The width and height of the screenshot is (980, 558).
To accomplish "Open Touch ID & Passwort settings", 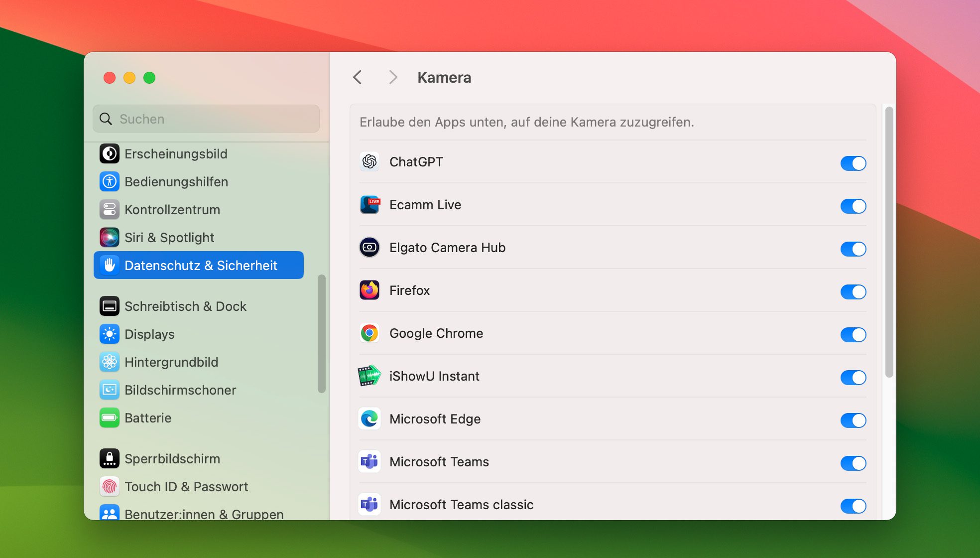I will tap(186, 487).
